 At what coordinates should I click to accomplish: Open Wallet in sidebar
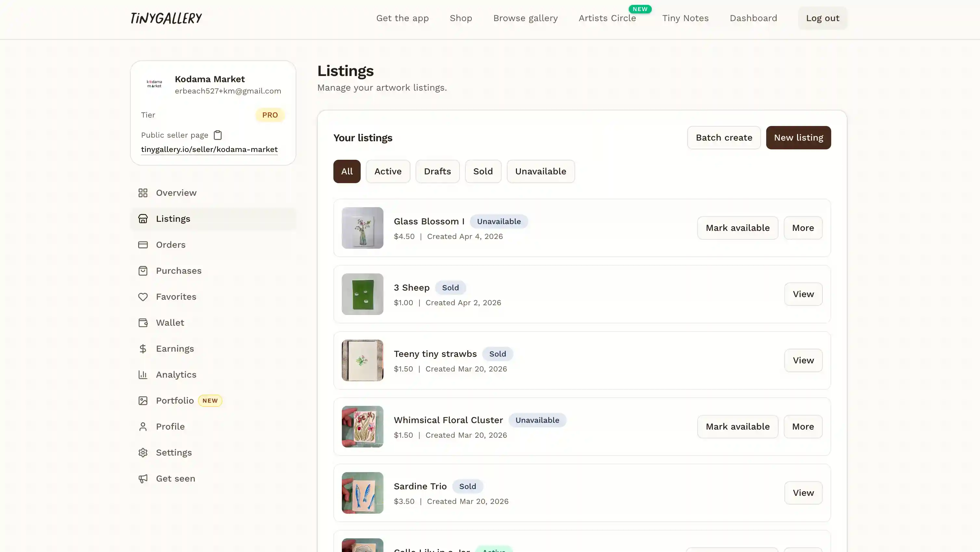coord(213,322)
